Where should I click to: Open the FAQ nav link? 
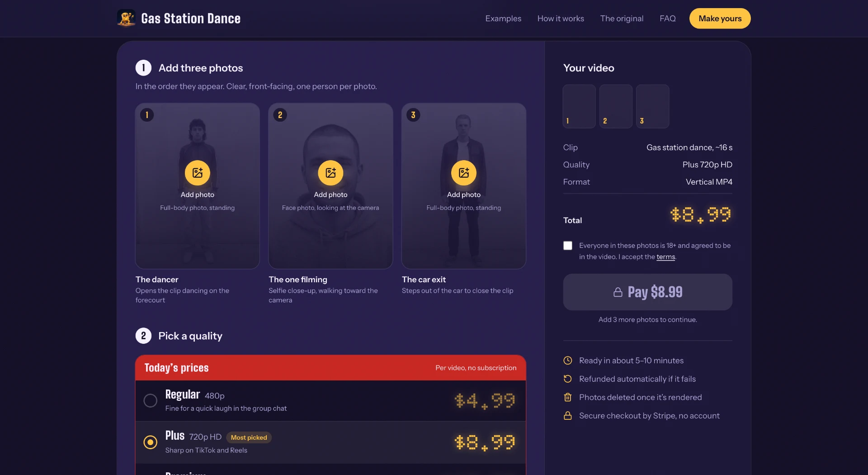(667, 19)
